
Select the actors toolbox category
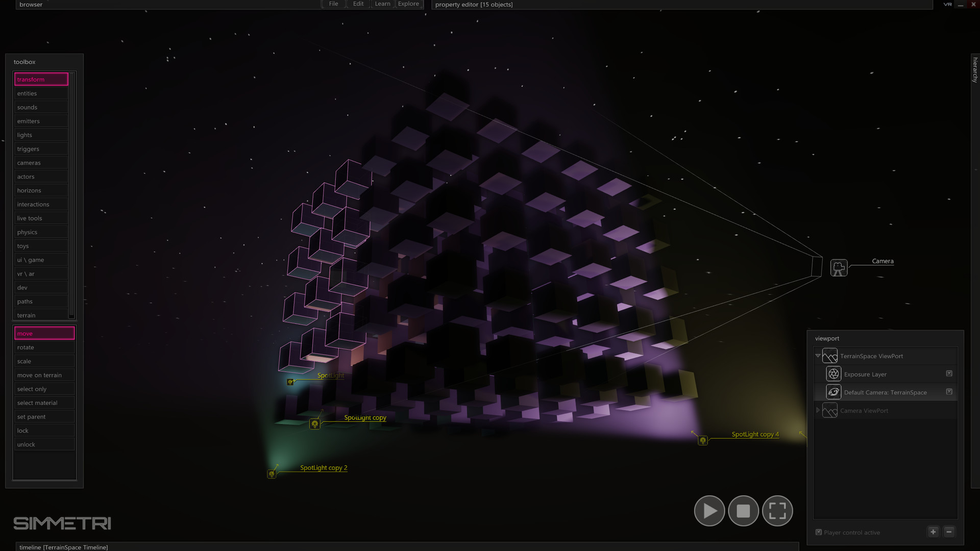click(x=41, y=177)
